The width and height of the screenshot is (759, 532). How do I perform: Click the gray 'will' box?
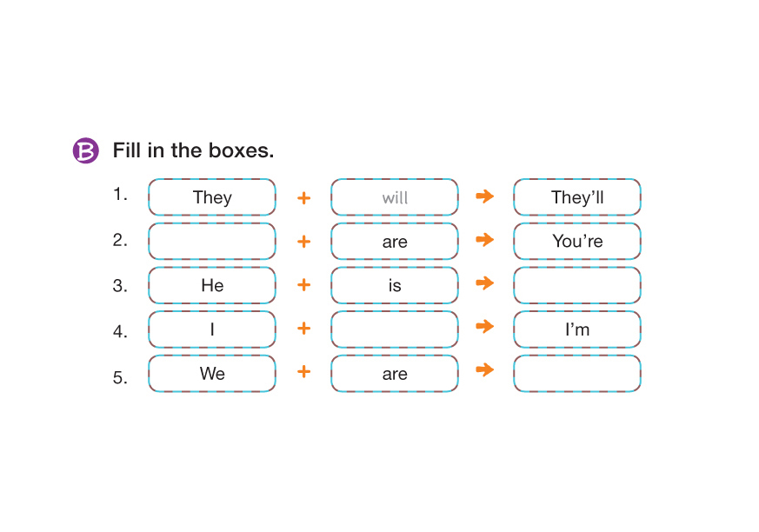pyautogui.click(x=395, y=197)
